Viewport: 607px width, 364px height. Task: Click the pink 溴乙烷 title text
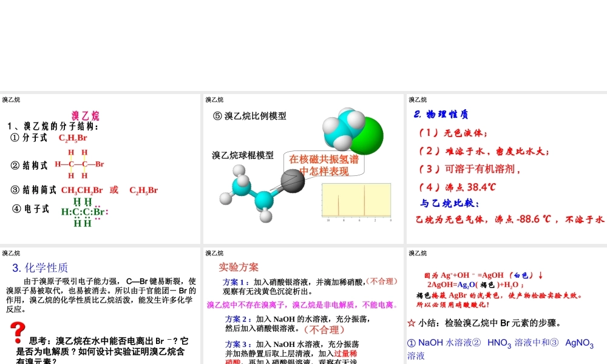tap(86, 116)
